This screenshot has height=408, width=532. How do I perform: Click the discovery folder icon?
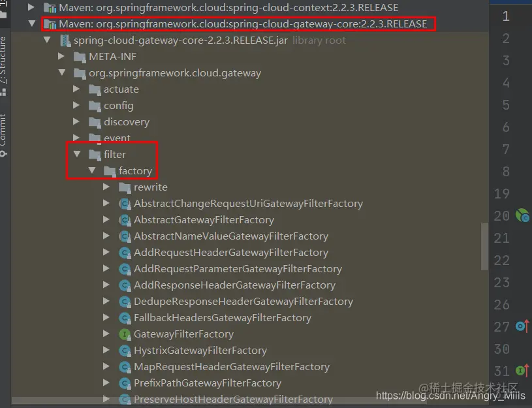(95, 122)
